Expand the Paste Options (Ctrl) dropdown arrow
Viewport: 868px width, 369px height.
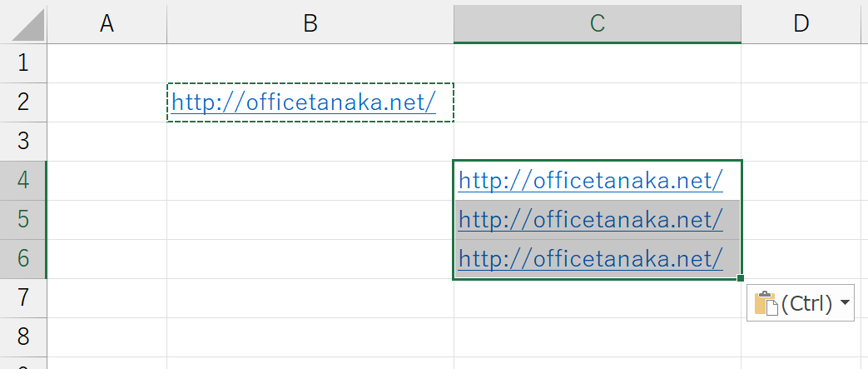(846, 304)
